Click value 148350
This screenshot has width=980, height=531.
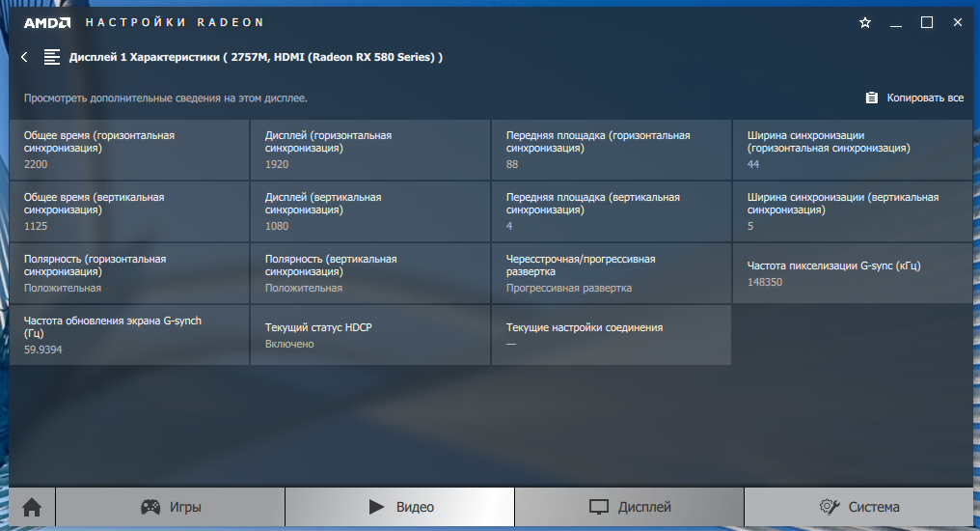tap(765, 282)
